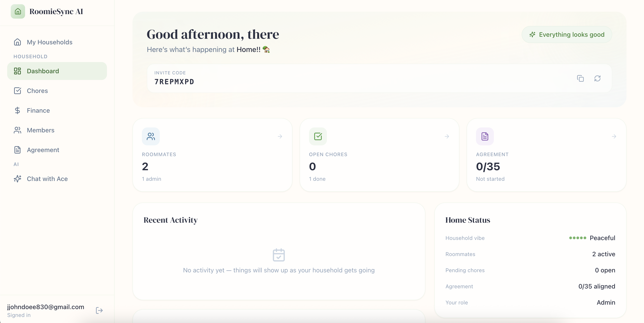Image resolution: width=644 pixels, height=323 pixels.
Task: Click the Open Chores checkmark icon
Action: point(318,136)
